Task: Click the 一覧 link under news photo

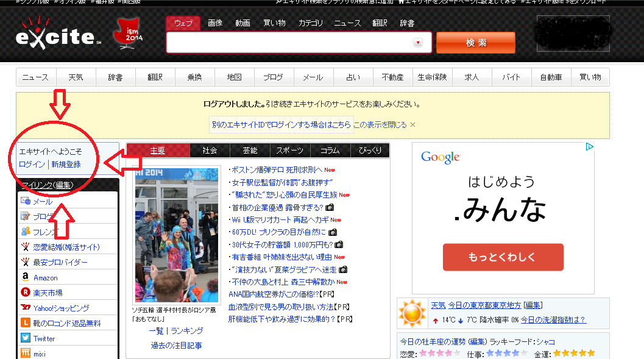Action: click(x=156, y=330)
